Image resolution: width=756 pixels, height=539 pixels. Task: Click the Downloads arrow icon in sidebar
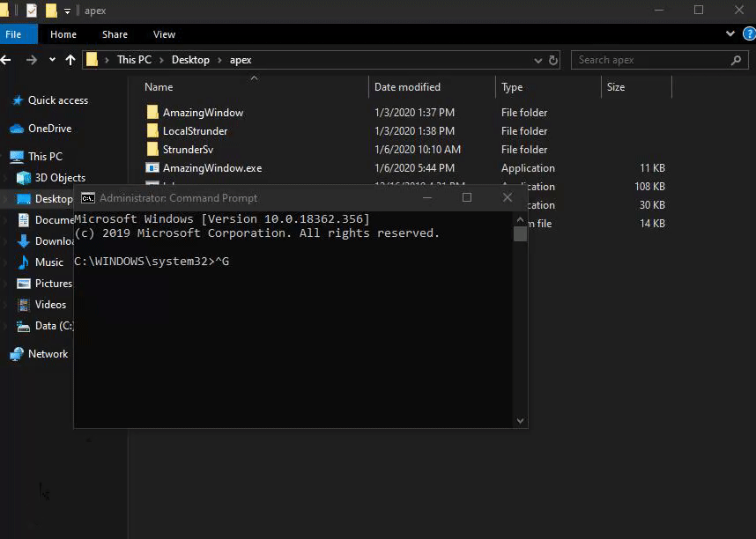23,241
